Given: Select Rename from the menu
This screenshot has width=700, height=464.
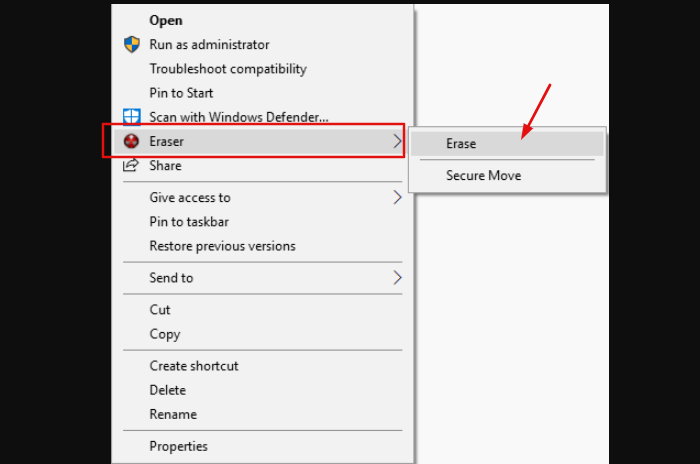Looking at the screenshot, I should [x=173, y=414].
